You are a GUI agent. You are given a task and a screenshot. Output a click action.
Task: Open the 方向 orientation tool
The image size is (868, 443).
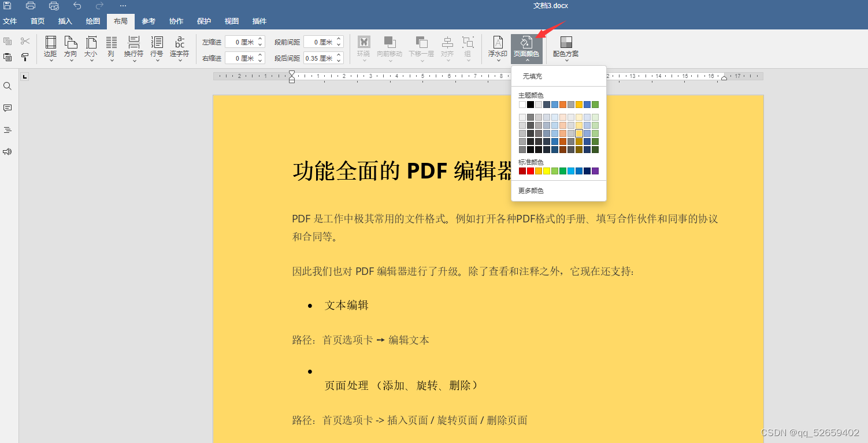71,48
